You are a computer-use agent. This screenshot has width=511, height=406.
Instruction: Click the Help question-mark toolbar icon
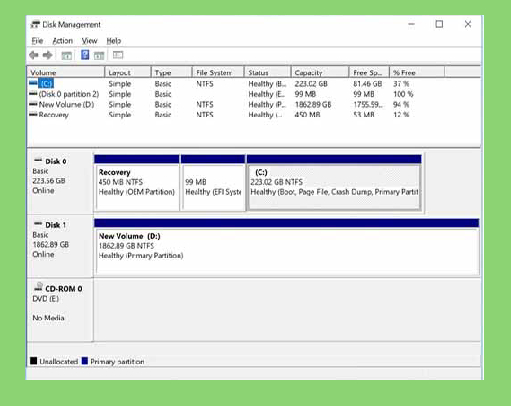(85, 55)
